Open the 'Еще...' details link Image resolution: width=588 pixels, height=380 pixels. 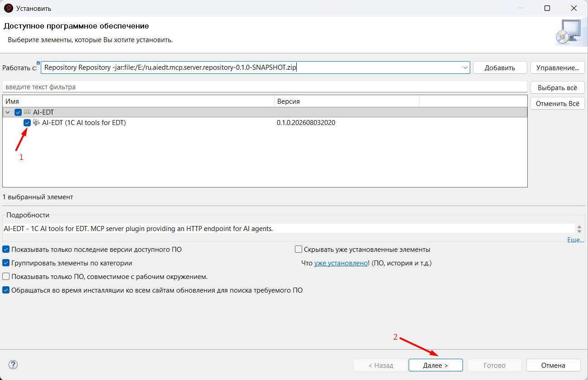point(576,240)
